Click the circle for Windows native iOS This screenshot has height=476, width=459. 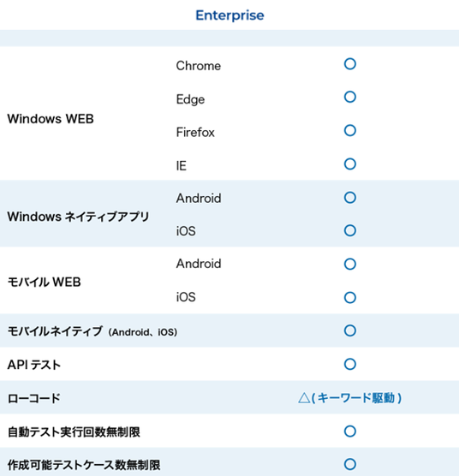click(350, 230)
